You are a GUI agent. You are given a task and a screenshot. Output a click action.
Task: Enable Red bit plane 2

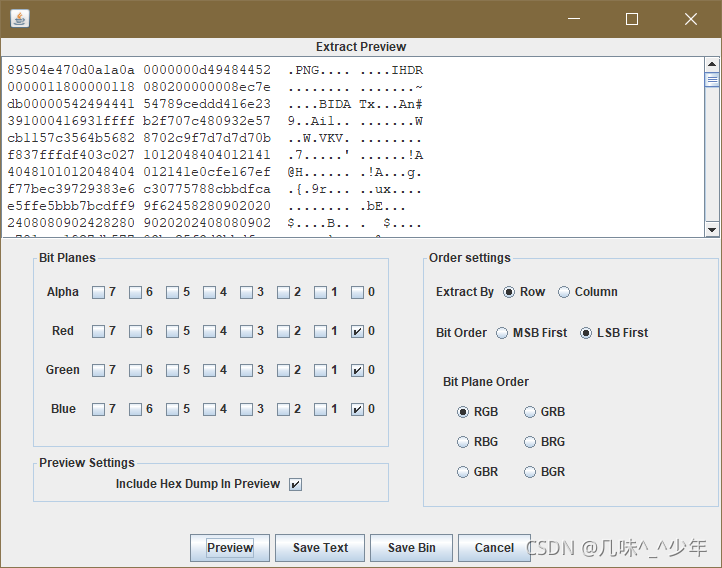283,331
